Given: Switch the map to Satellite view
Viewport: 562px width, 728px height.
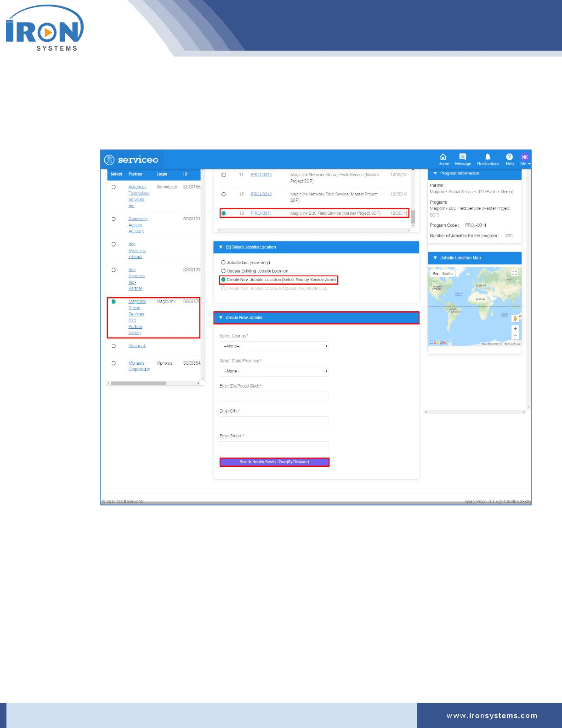Looking at the screenshot, I should (x=448, y=273).
